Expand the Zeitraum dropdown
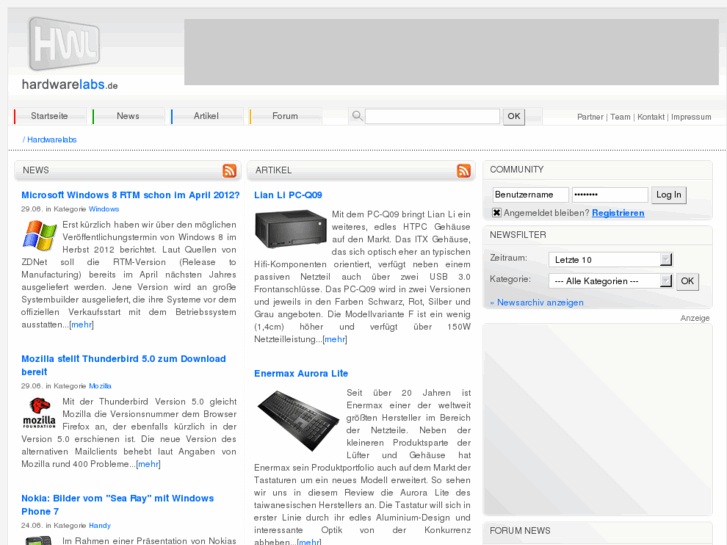Viewport: 727px width, 545px height. (x=666, y=259)
